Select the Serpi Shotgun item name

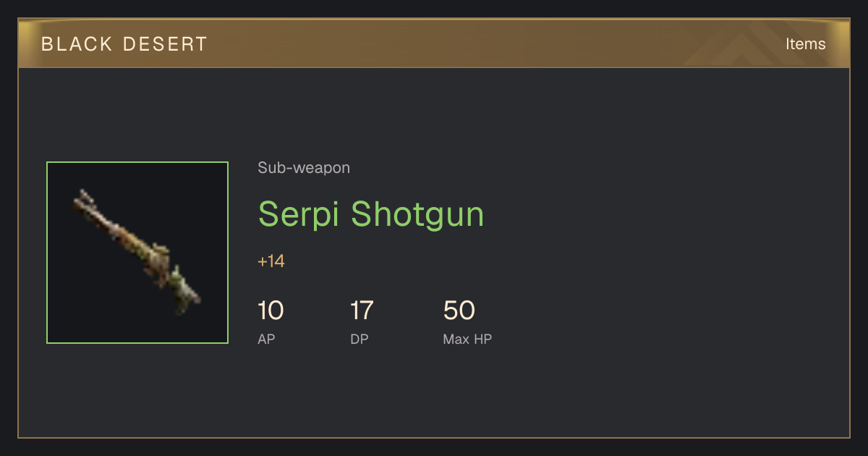coord(371,214)
